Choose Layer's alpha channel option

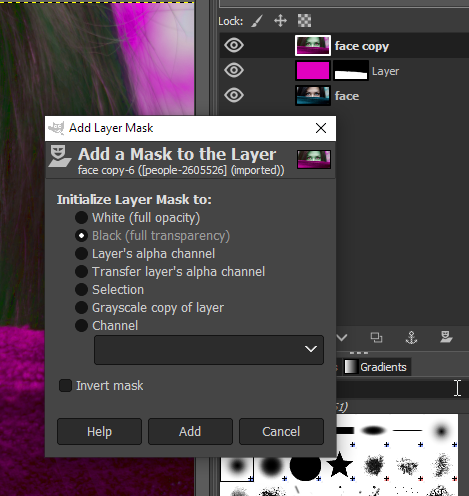tap(145, 254)
